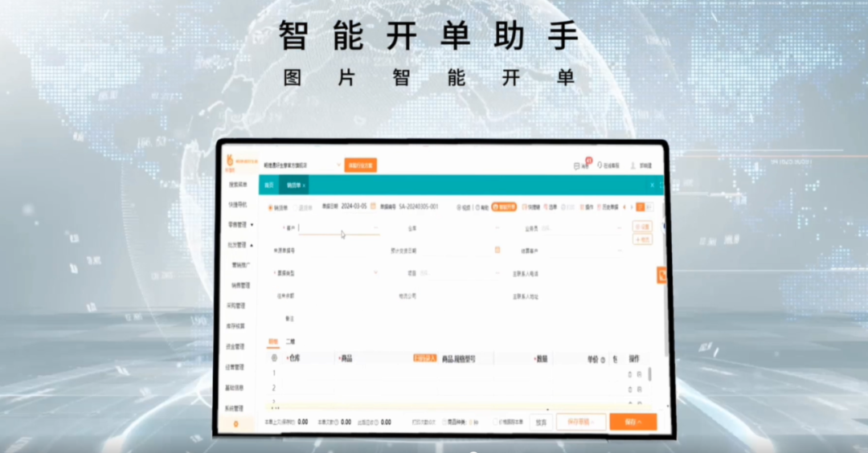
Task: Select the grey multi-column layout view icon
Action: click(x=649, y=207)
